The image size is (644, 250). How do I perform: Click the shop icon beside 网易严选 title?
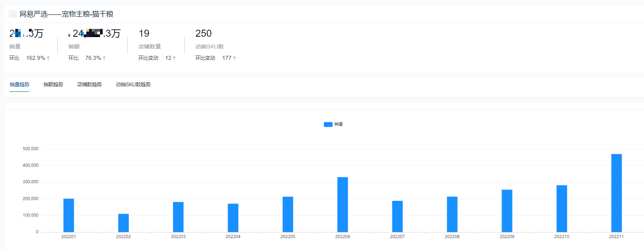coord(13,14)
